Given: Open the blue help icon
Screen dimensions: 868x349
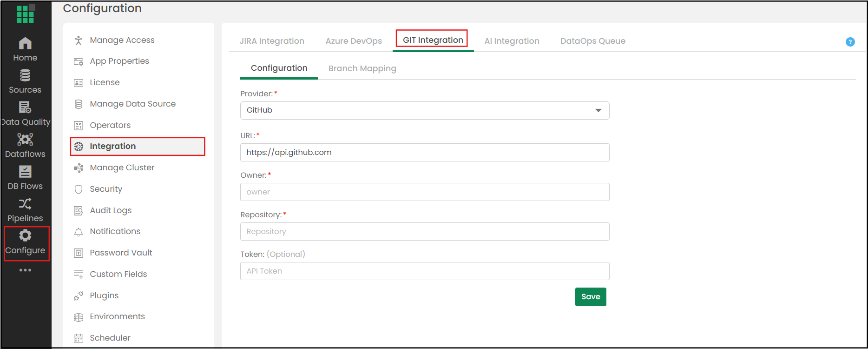Looking at the screenshot, I should click(850, 42).
